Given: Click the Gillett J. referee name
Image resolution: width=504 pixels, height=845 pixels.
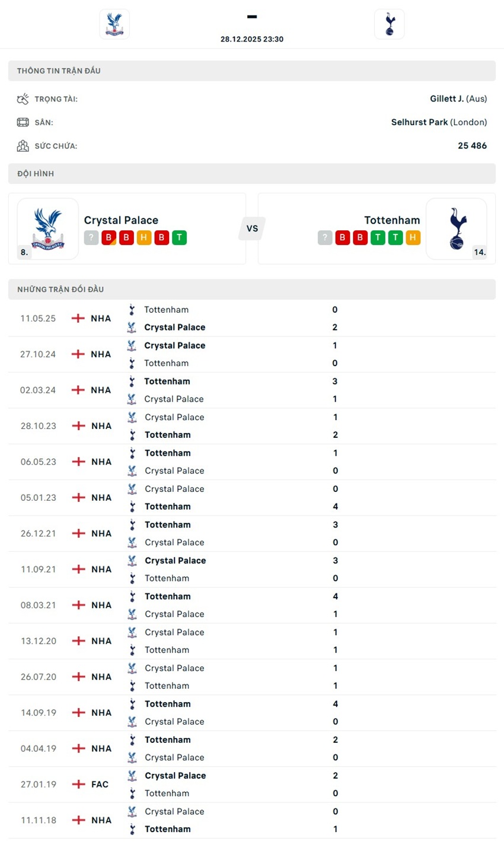Looking at the screenshot, I should coord(446,98).
